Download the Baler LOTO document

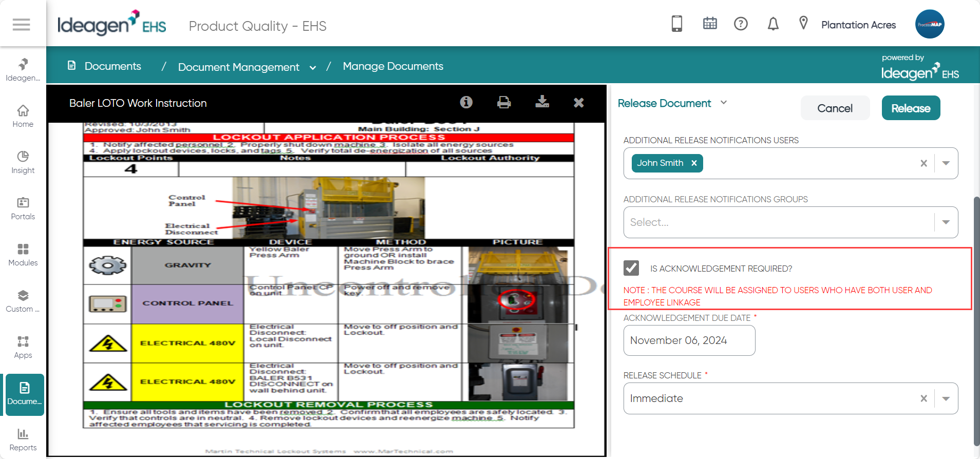(542, 102)
